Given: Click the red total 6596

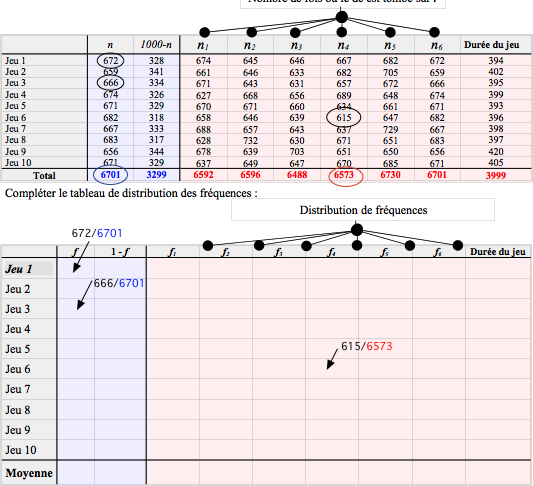Looking at the screenshot, I should coord(250,175).
